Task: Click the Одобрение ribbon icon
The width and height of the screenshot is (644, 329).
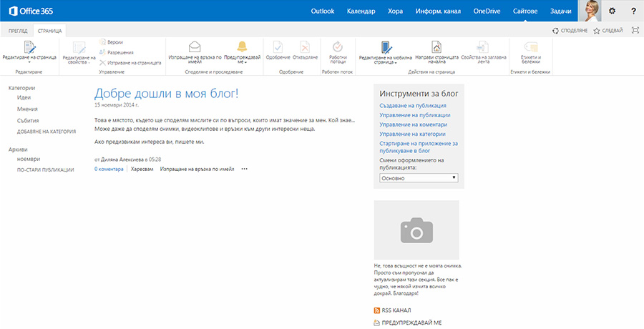Action: 278,46
